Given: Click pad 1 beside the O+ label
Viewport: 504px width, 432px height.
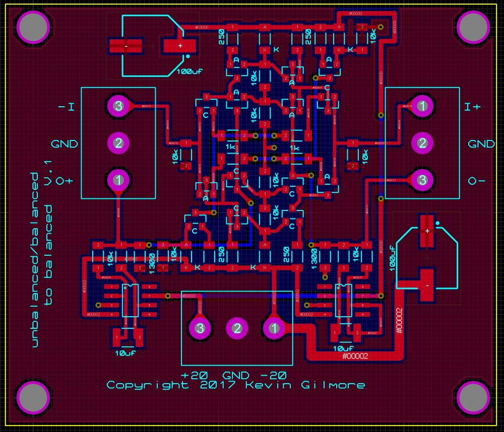Looking at the screenshot, I should pos(118,180).
